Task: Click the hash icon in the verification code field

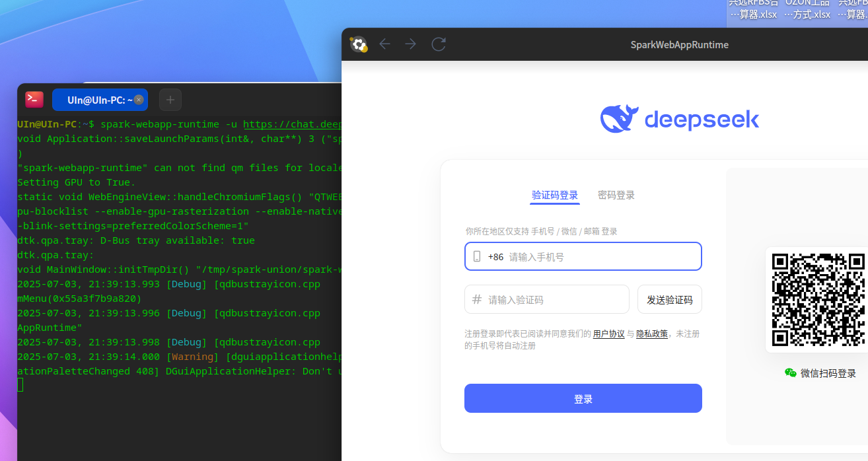Action: pyautogui.click(x=477, y=300)
